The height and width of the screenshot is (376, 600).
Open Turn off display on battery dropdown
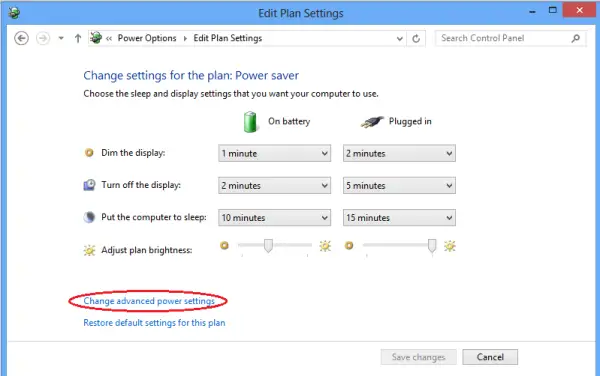tap(274, 186)
